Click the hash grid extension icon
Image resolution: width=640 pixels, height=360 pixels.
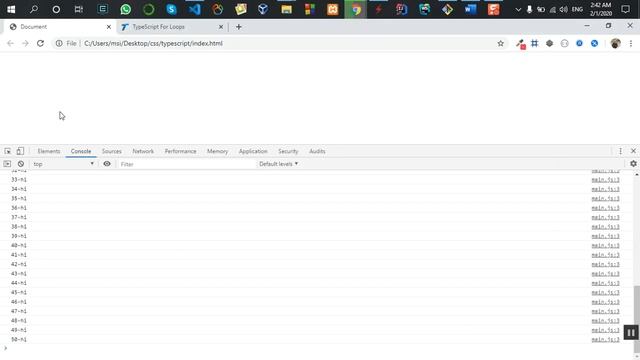(x=535, y=43)
